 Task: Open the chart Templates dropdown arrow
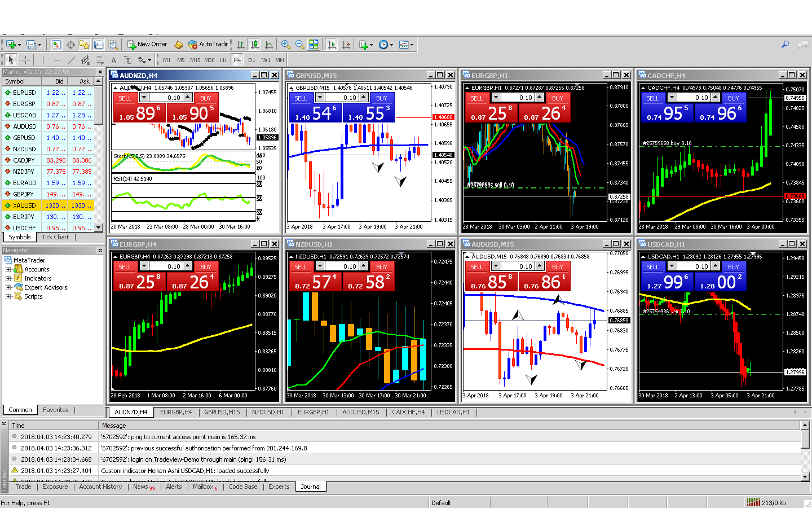(x=412, y=45)
